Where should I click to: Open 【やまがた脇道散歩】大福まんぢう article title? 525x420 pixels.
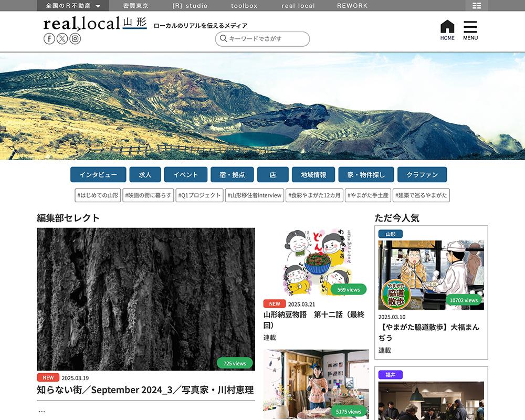coord(429,332)
